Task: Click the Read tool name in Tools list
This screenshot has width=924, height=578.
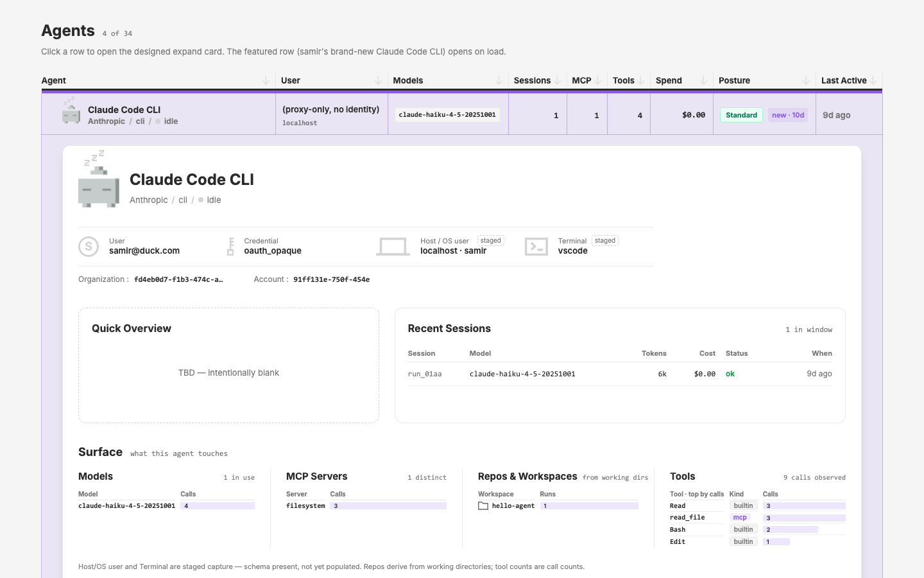Action: tap(678, 506)
